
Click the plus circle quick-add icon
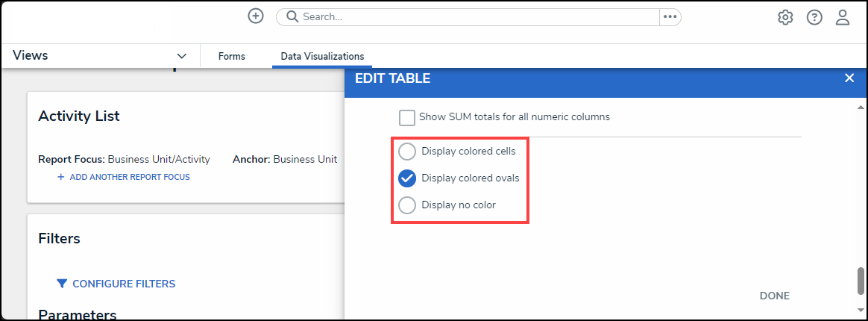tap(256, 16)
